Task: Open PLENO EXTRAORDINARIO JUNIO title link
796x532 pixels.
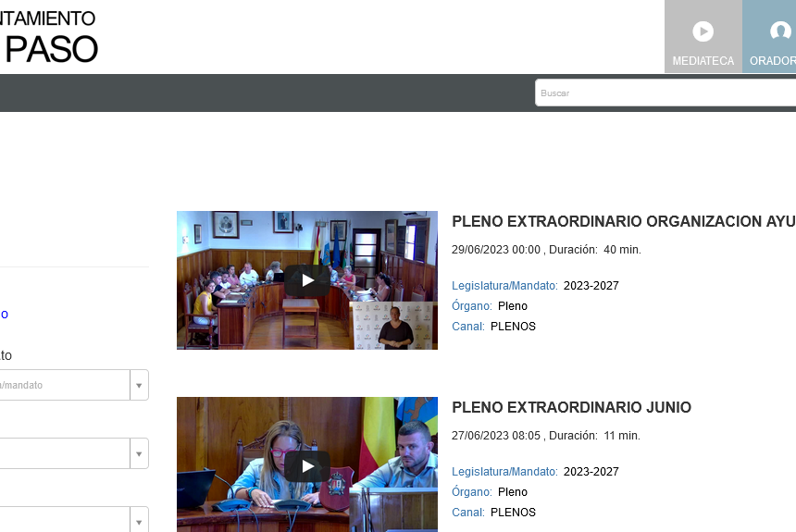Action: pos(572,408)
